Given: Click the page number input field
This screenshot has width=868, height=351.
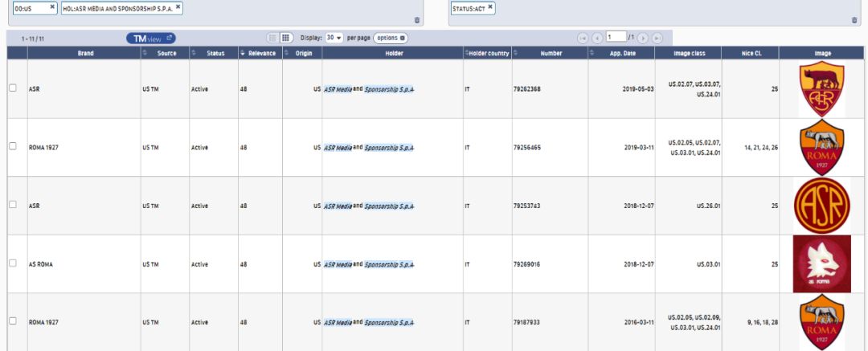Looking at the screenshot, I should [x=616, y=37].
